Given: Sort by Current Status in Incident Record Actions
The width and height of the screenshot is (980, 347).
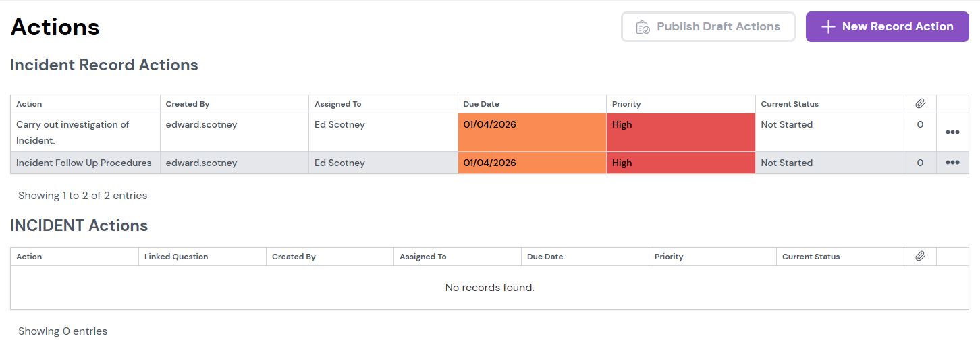Looking at the screenshot, I should tap(789, 104).
